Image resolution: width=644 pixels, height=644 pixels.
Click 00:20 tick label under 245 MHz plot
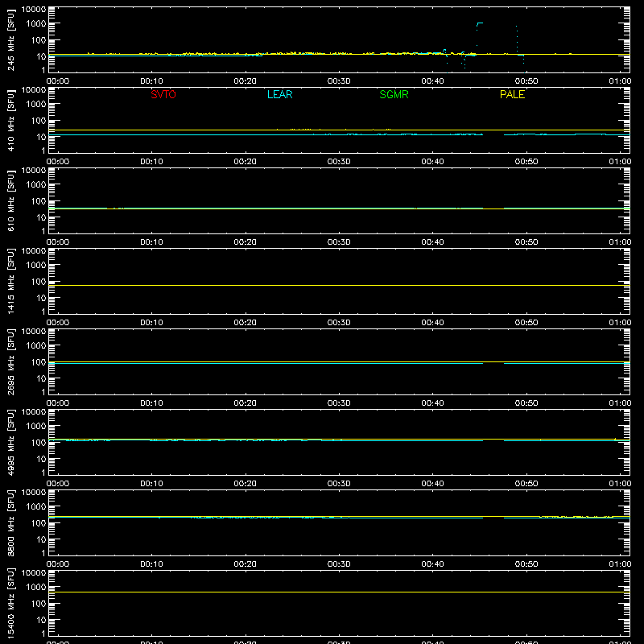pyautogui.click(x=246, y=81)
